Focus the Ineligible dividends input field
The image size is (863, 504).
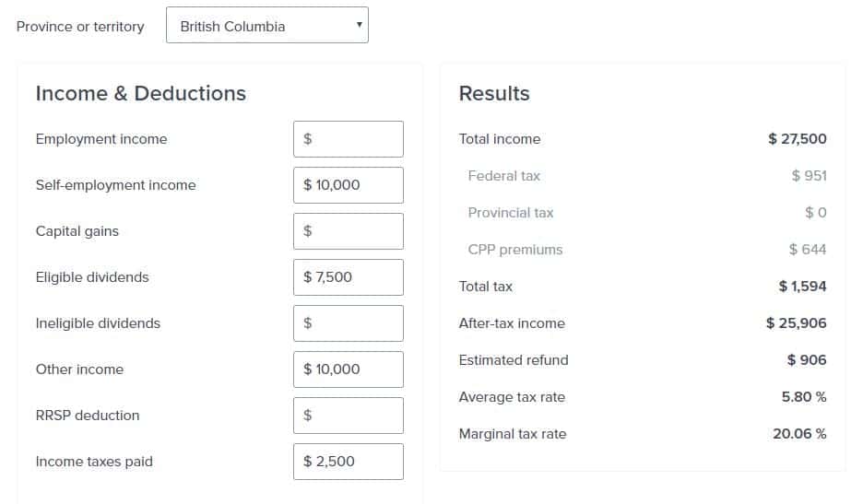348,323
